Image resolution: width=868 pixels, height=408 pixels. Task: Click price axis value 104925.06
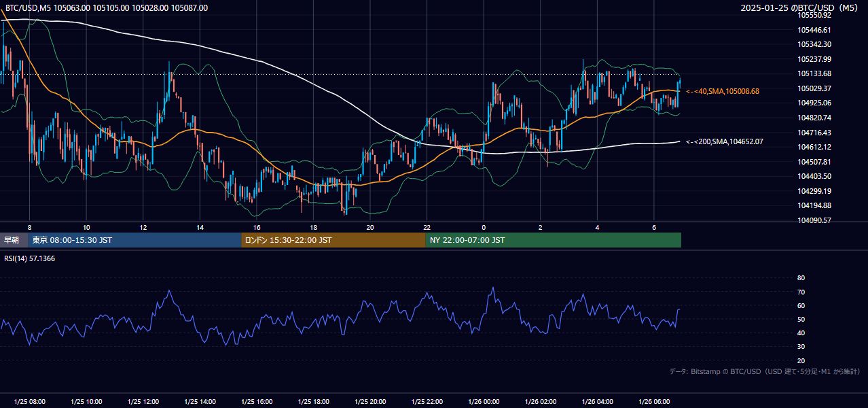point(814,103)
